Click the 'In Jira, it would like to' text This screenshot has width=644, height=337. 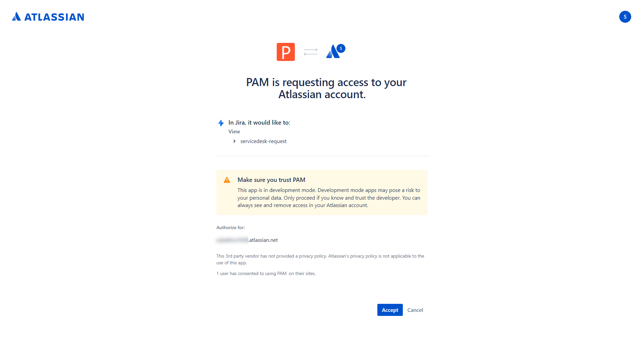click(259, 123)
